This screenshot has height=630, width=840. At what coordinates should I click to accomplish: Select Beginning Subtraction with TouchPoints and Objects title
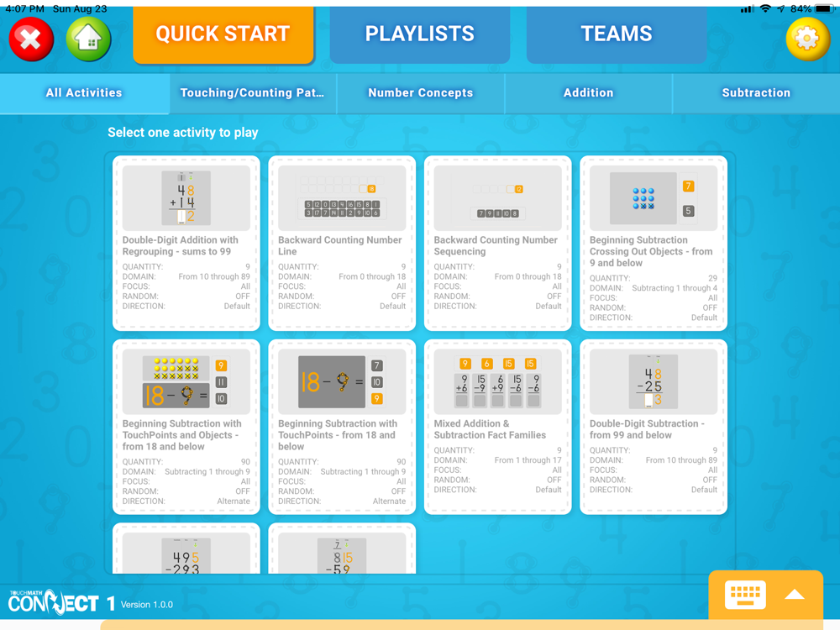pyautogui.click(x=181, y=435)
